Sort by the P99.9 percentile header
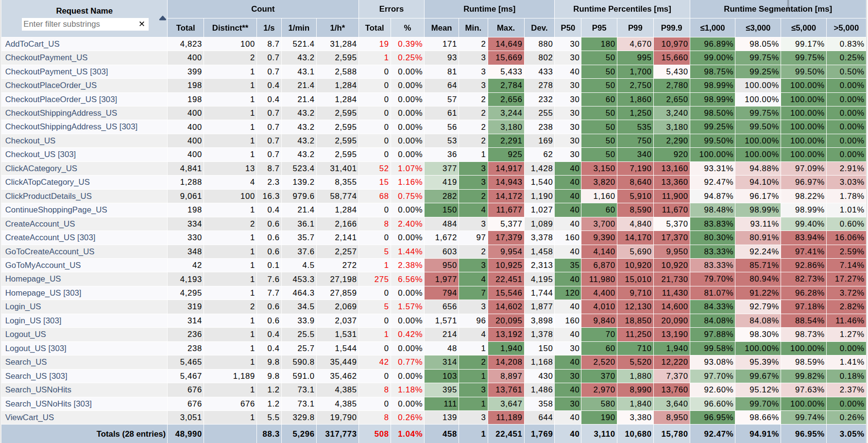The height and width of the screenshot is (443, 868). [671, 28]
